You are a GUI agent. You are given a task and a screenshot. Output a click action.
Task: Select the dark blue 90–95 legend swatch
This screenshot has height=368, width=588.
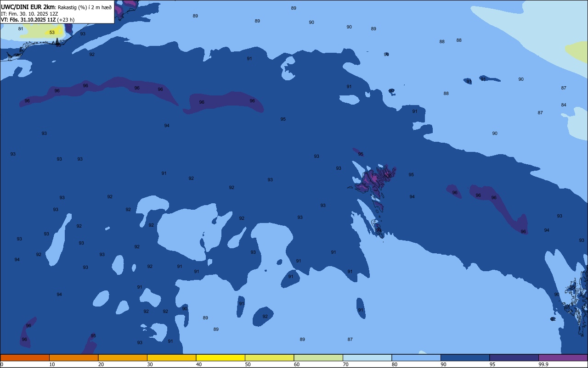[465, 357]
